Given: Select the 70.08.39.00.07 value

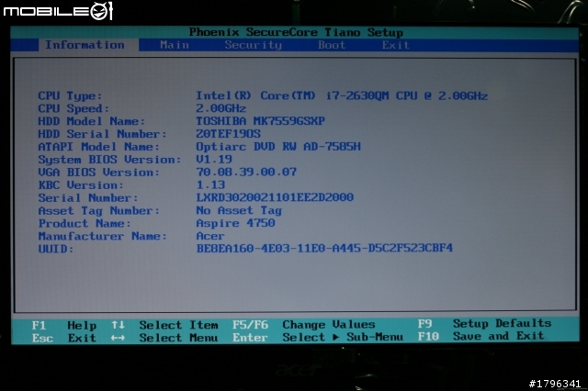Looking at the screenshot, I should (246, 172).
